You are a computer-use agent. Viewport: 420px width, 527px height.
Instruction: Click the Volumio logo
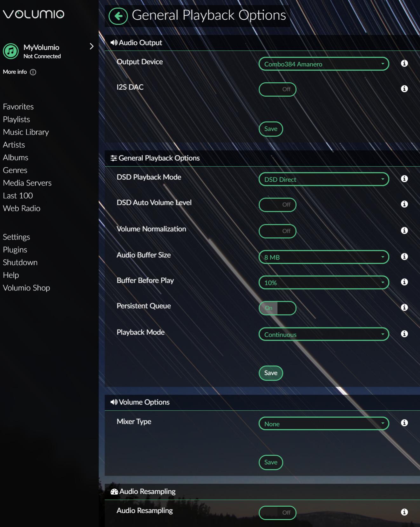point(34,14)
